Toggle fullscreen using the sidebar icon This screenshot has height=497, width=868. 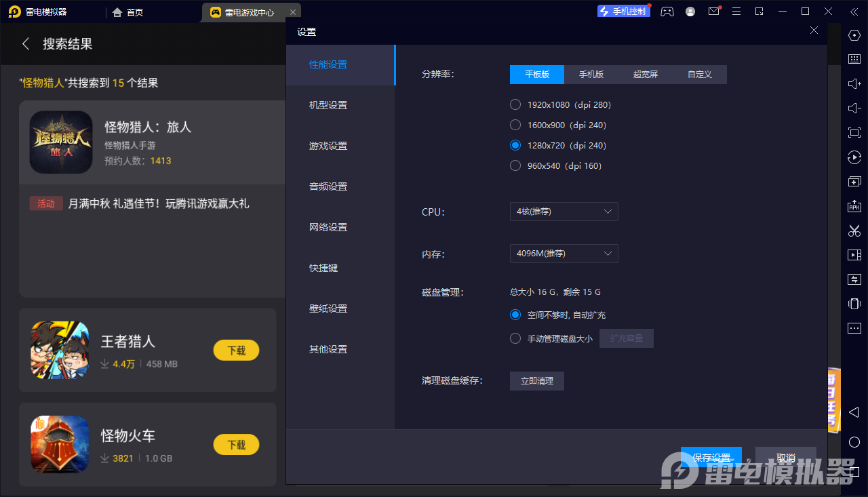854,133
